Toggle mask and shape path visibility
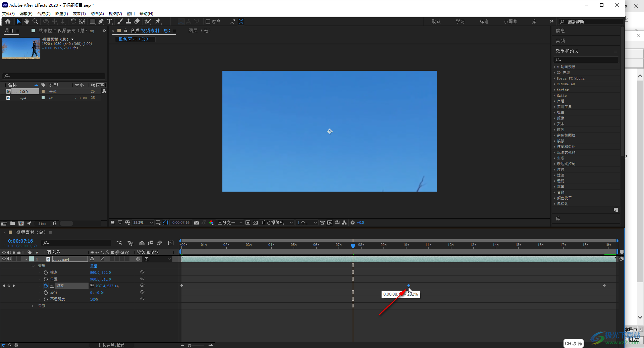This screenshot has height=348, width=644. (166, 223)
